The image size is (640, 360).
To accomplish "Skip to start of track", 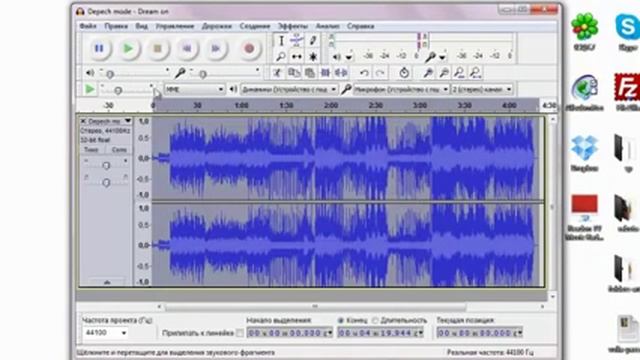I will [x=187, y=49].
